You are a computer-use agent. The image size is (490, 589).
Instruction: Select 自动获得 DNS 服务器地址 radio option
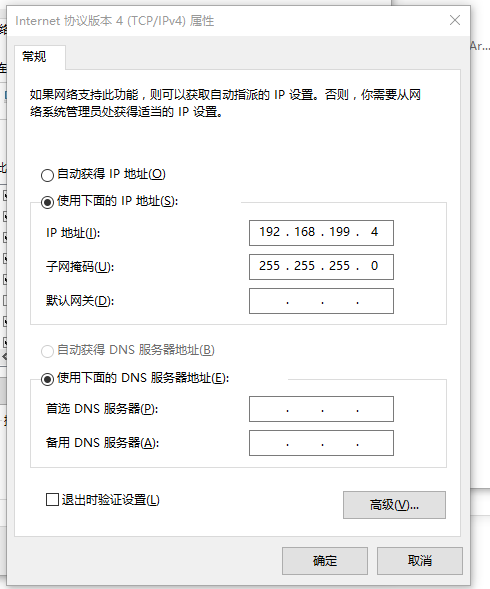click(47, 351)
